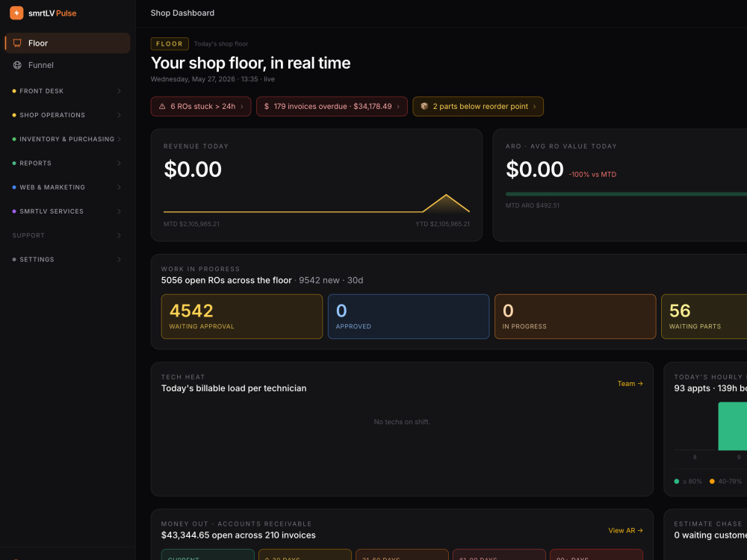The height and width of the screenshot is (560, 747).
Task: Click the FLOOR badge label
Action: pyautogui.click(x=170, y=44)
